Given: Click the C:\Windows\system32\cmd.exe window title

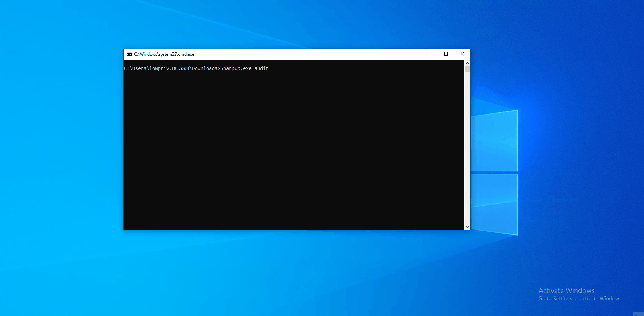Looking at the screenshot, I should pyautogui.click(x=164, y=54).
